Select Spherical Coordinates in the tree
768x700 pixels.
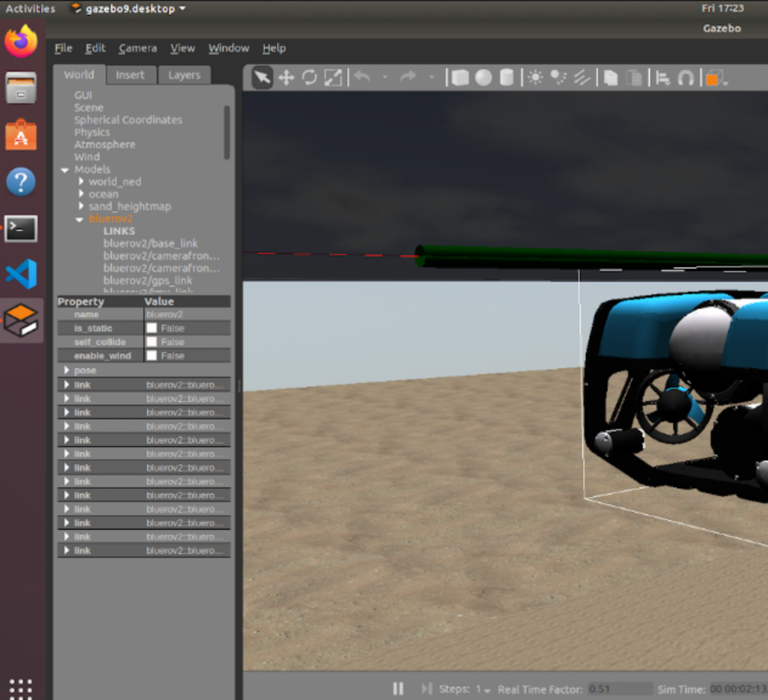click(x=128, y=120)
